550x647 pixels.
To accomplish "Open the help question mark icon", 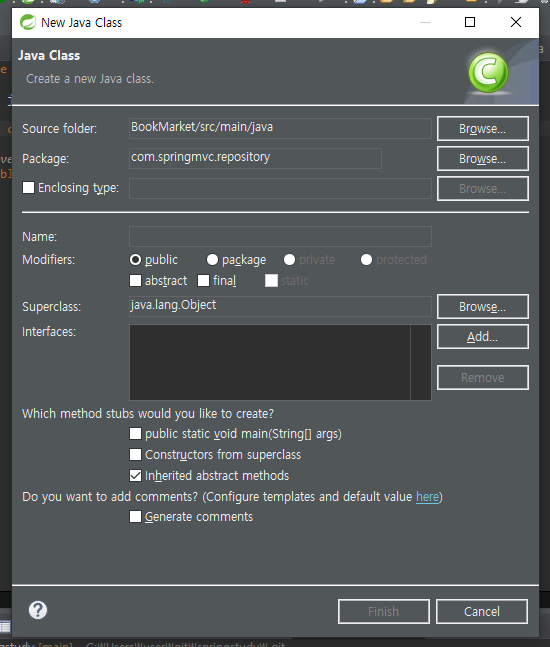I will click(x=38, y=610).
